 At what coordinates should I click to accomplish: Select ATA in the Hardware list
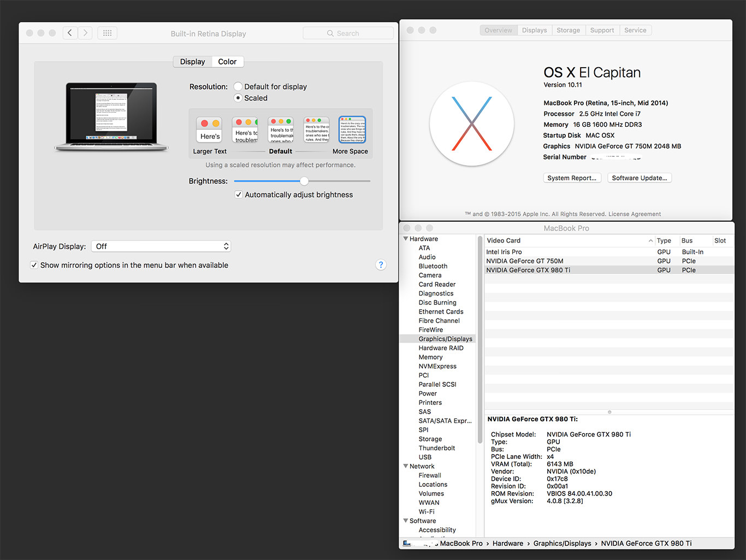(x=424, y=248)
